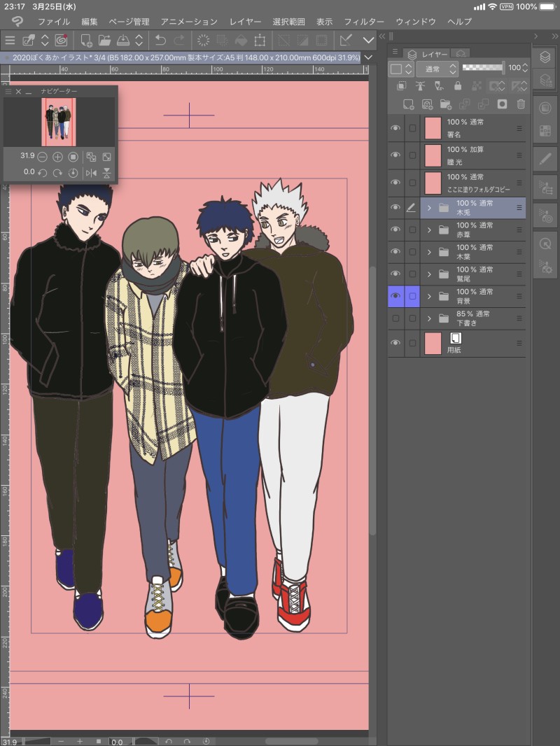This screenshot has width=560, height=746.
Task: Toggle visibility of the 鷲尾 folder
Action: click(395, 274)
